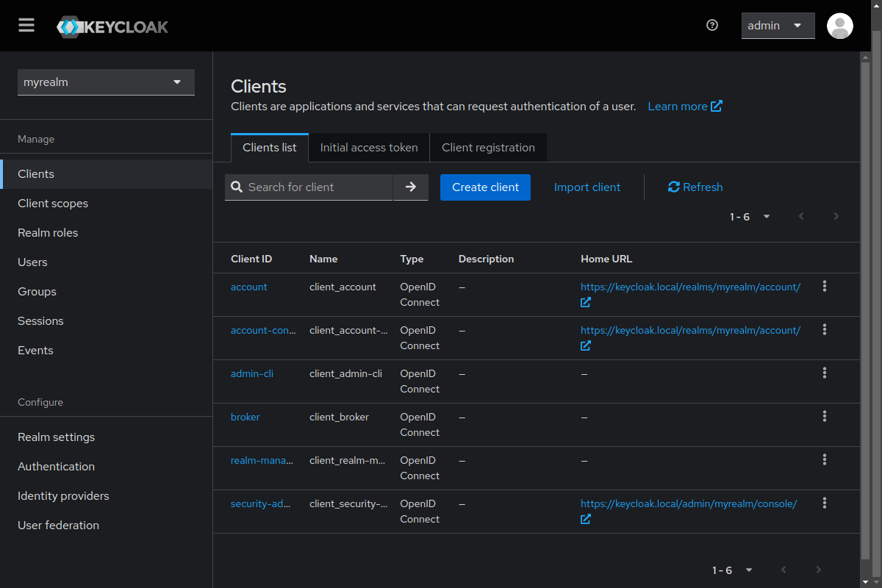The image size is (882, 588).
Task: Submit search with the arrow button
Action: [x=411, y=187]
